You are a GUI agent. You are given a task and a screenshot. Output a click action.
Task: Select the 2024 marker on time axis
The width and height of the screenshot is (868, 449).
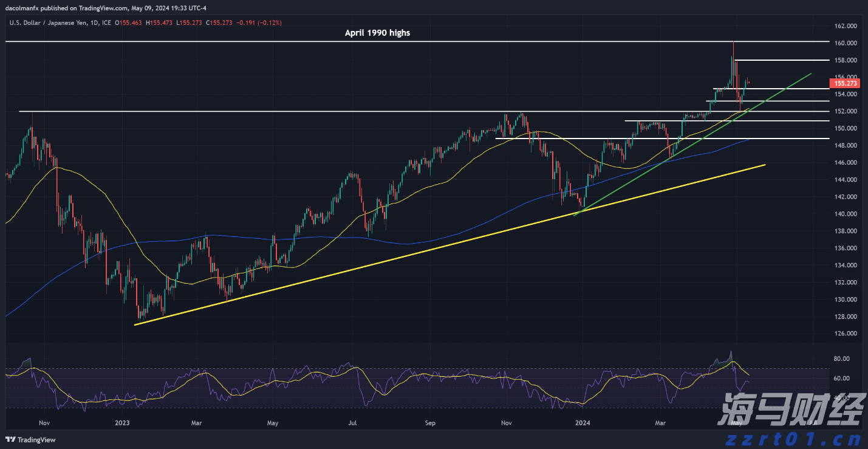tap(582, 422)
